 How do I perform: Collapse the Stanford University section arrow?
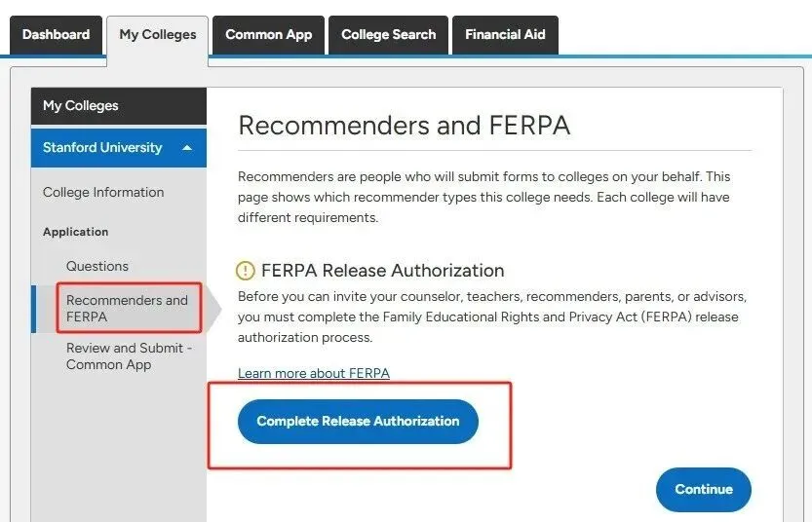coord(187,148)
